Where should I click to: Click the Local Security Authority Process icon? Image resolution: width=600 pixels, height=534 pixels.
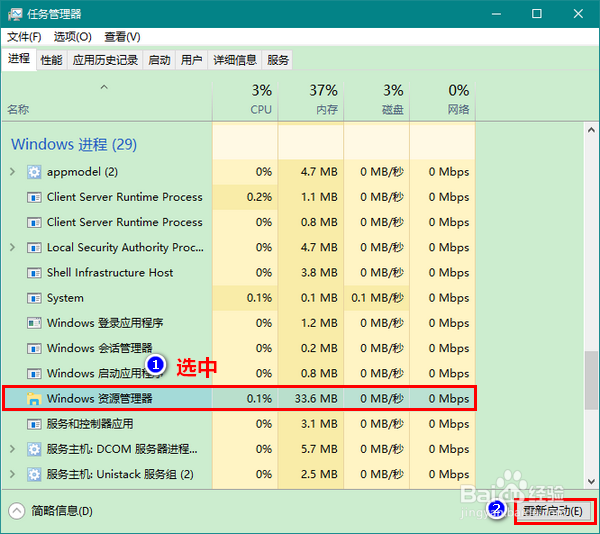pos(34,248)
